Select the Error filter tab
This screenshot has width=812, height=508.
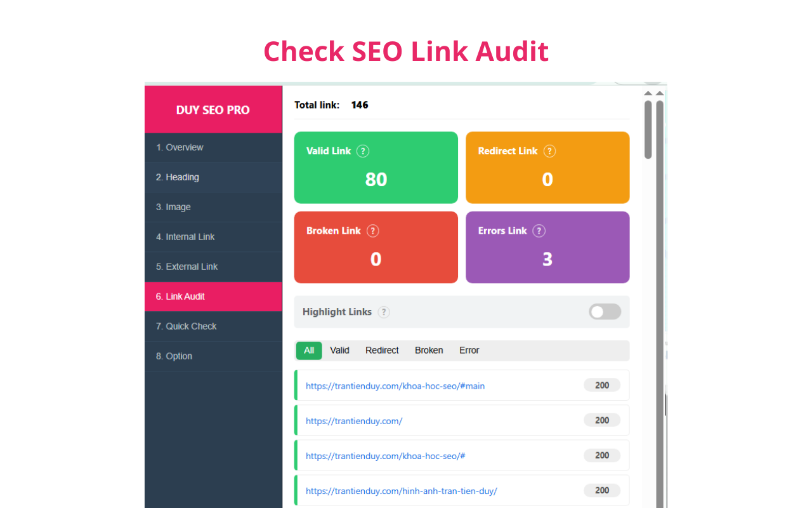click(x=469, y=350)
